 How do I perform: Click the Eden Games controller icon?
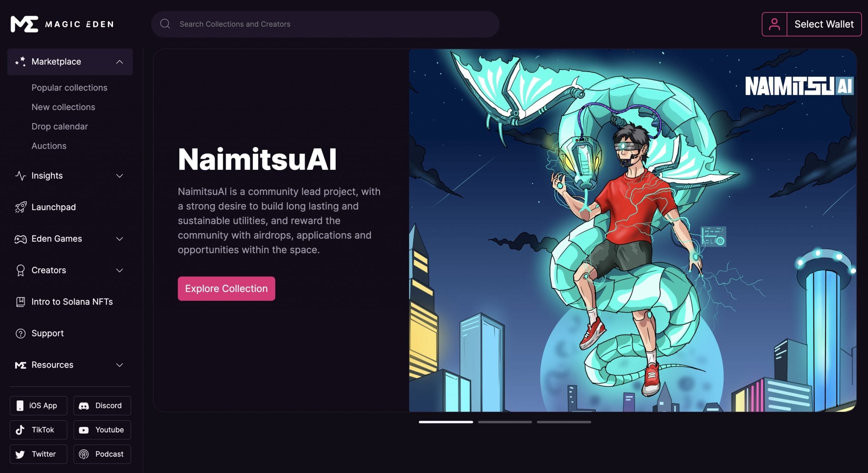20,238
